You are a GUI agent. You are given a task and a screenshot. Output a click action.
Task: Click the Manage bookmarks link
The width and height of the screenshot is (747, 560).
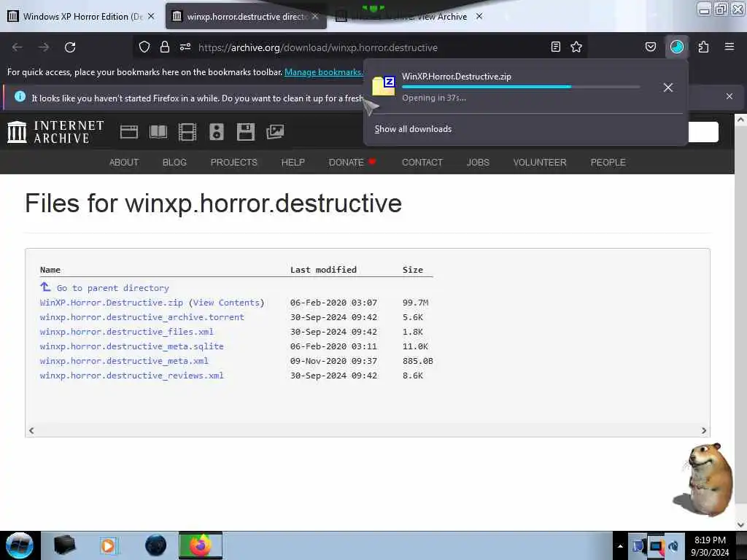[x=323, y=72]
